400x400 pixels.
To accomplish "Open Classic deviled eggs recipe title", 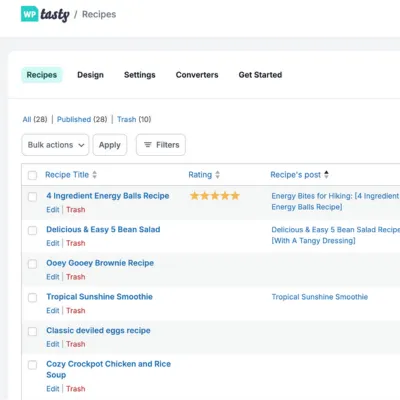I will click(x=98, y=330).
